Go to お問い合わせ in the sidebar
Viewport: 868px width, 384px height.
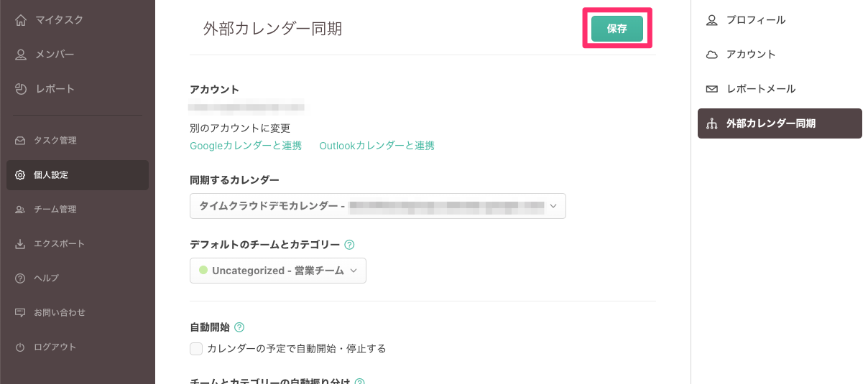click(59, 313)
